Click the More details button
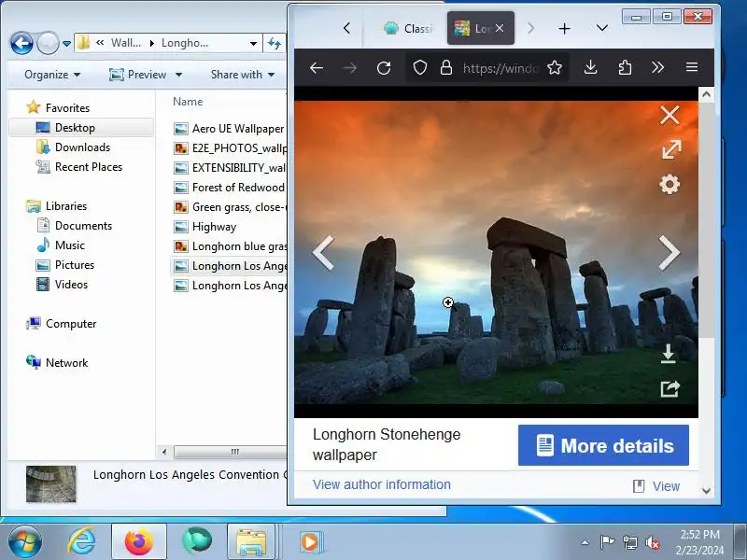Screen dimensions: 747x560 603,445
